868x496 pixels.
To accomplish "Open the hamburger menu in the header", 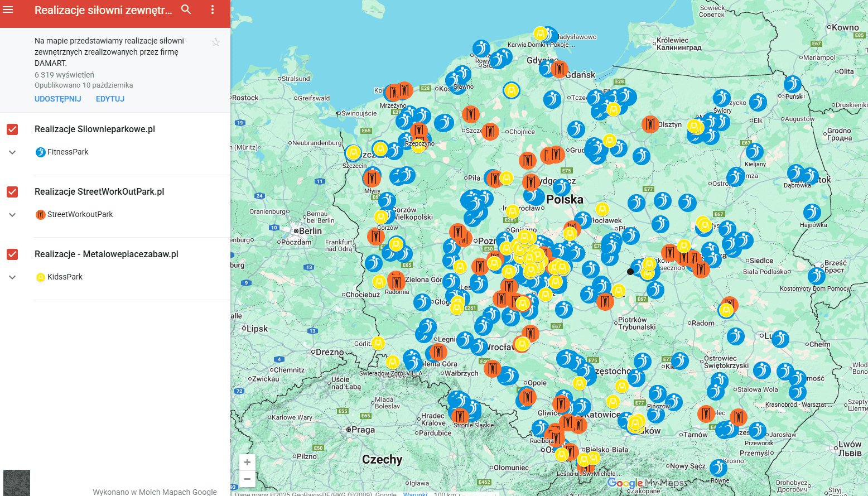I will 8,9.
